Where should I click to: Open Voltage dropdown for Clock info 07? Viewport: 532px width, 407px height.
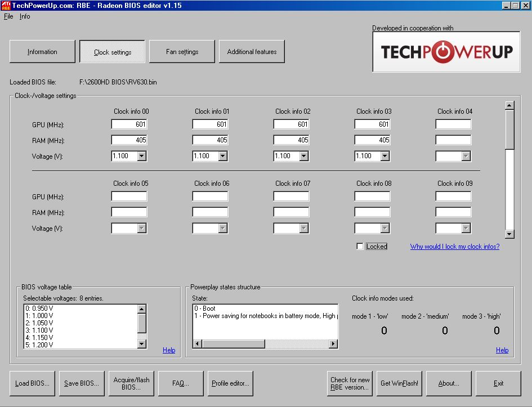click(x=304, y=228)
